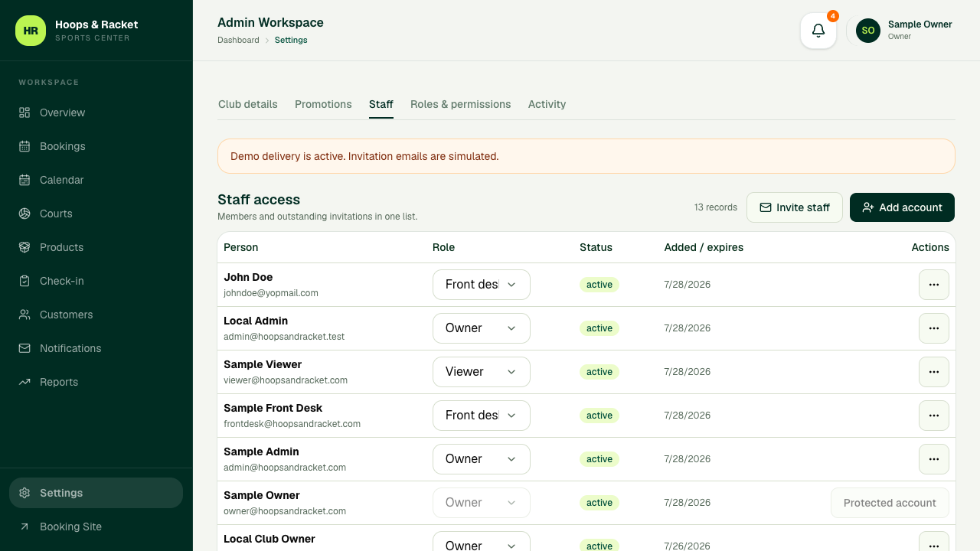Open Check-in from the sidebar
The height and width of the screenshot is (551, 980).
pos(96,281)
